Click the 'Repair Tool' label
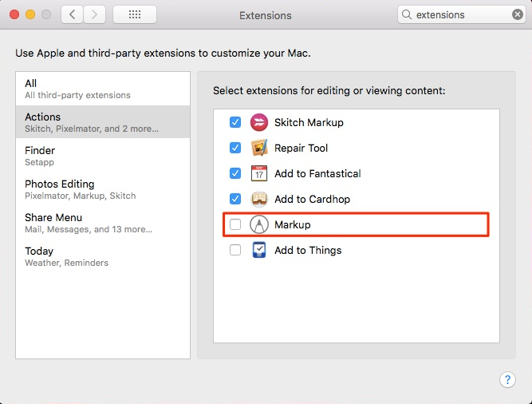532x404 pixels. tap(301, 148)
